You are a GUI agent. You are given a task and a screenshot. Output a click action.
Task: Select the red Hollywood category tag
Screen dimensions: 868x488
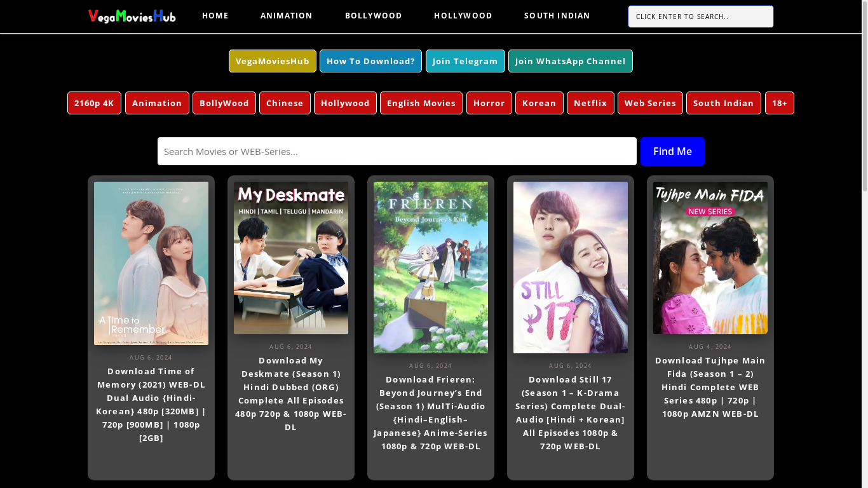345,103
